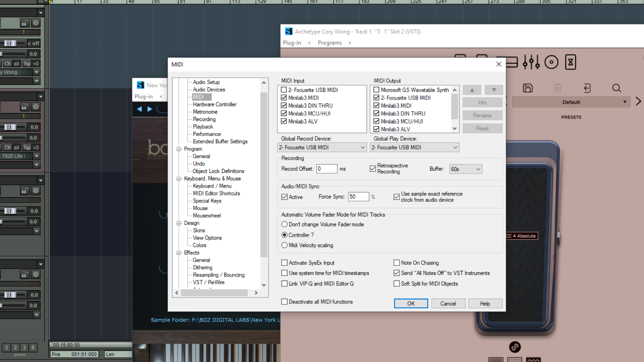Click the import preset arrow icon
Viewport: 644px width, 362px height.
(587, 88)
